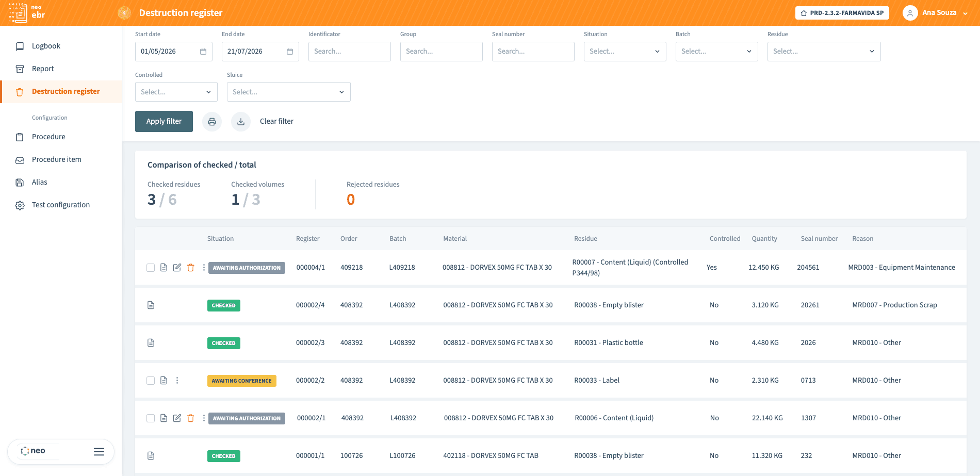Image resolution: width=980 pixels, height=476 pixels.
Task: Click material '402118 - DORVEX 50MG FC TAB'
Action: (x=491, y=456)
